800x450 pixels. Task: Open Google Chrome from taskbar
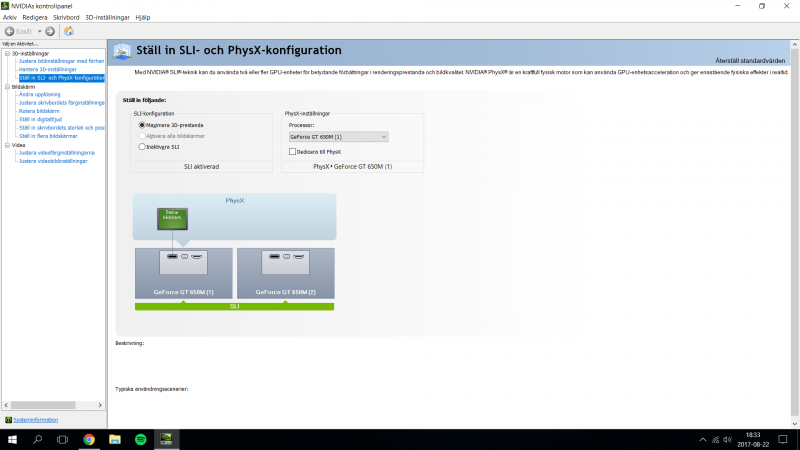coord(89,439)
